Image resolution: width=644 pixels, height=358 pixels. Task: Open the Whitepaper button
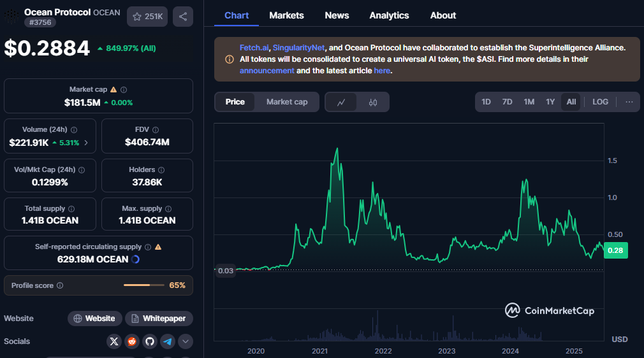click(x=159, y=319)
